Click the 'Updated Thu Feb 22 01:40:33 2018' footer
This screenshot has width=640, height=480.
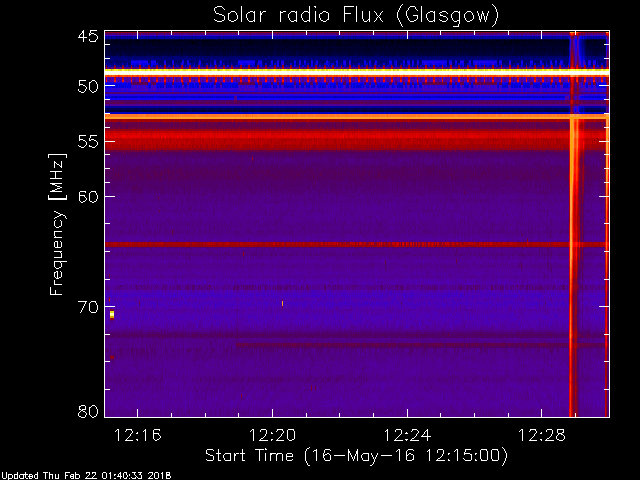click(86, 476)
